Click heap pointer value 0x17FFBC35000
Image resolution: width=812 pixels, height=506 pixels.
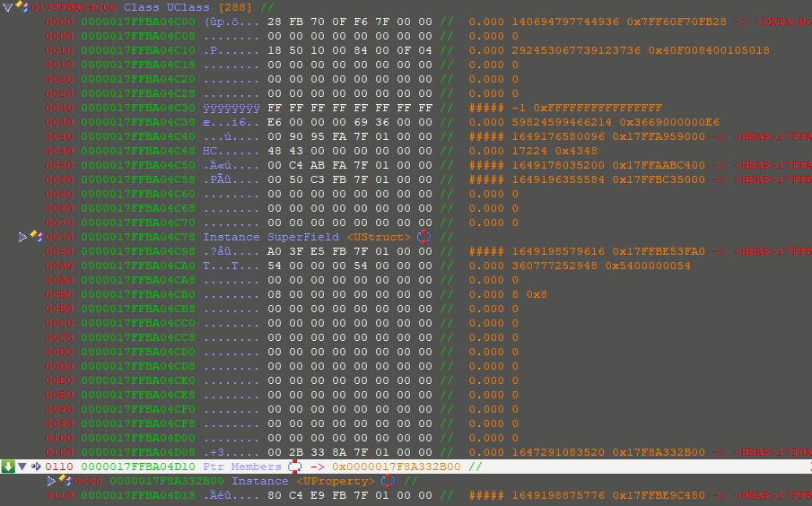click(x=659, y=179)
